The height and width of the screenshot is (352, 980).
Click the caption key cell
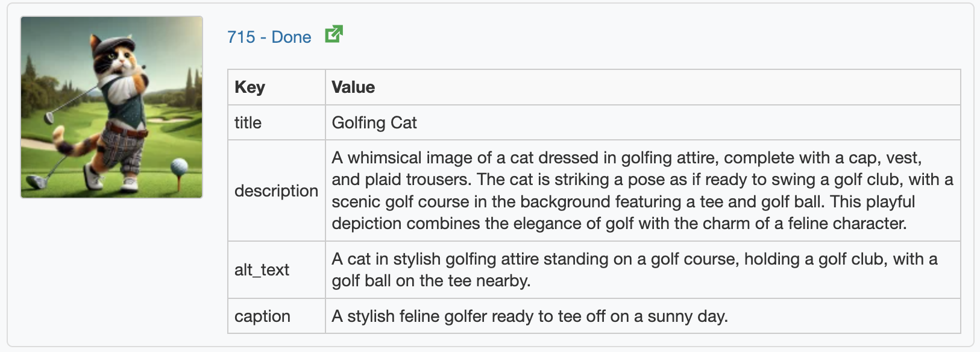click(x=277, y=316)
